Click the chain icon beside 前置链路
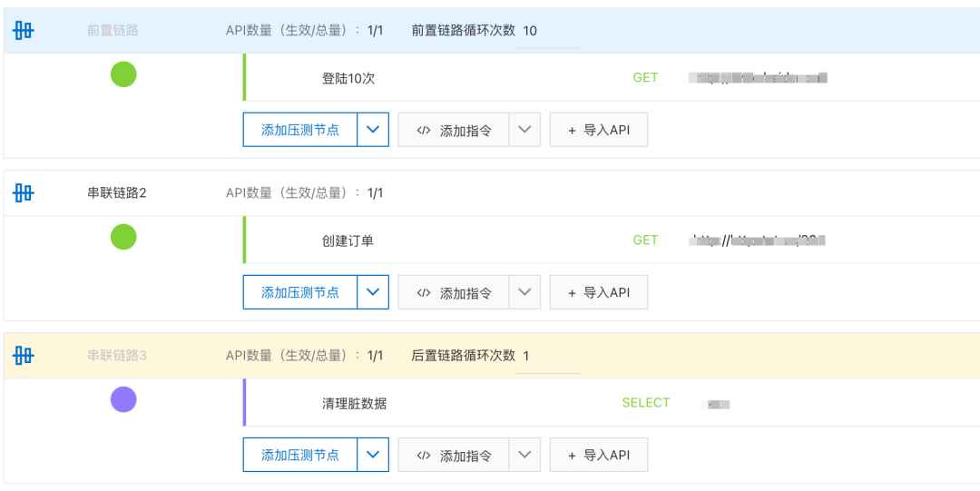 (24, 30)
